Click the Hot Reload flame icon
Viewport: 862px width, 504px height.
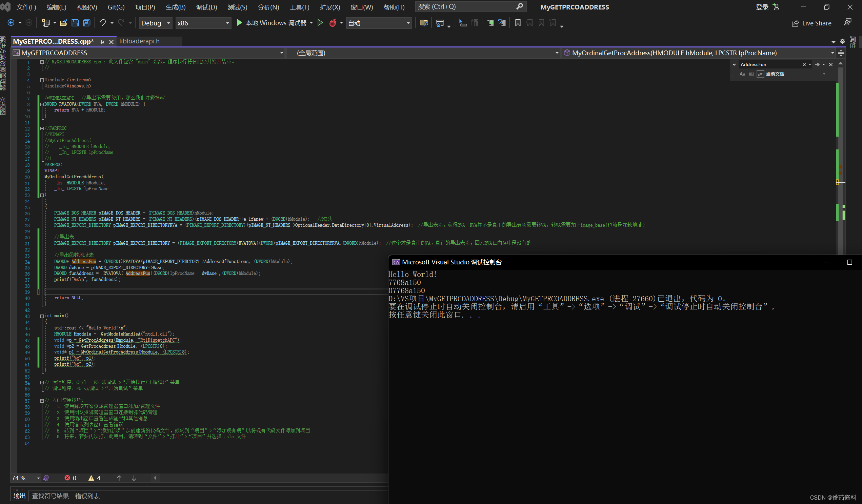333,23
